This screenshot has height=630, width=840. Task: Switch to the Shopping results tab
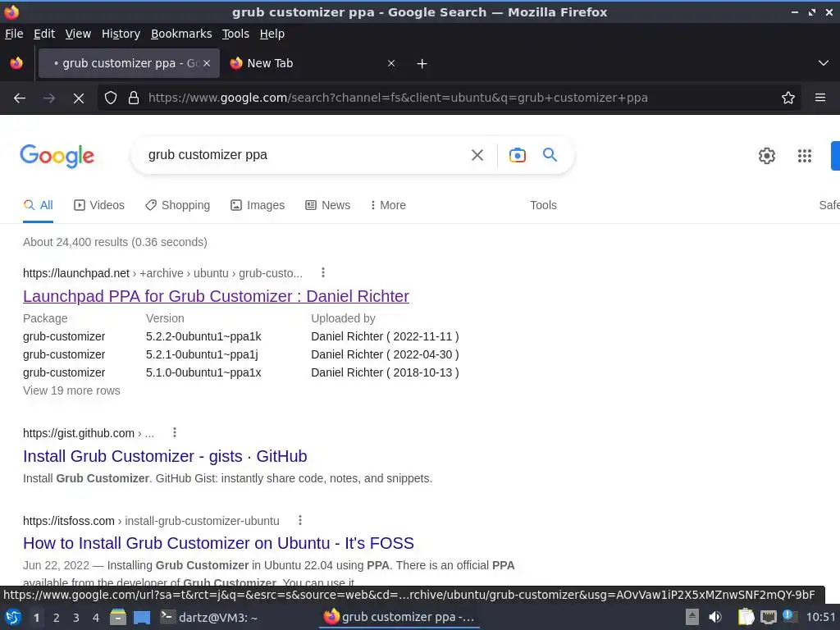(x=177, y=205)
